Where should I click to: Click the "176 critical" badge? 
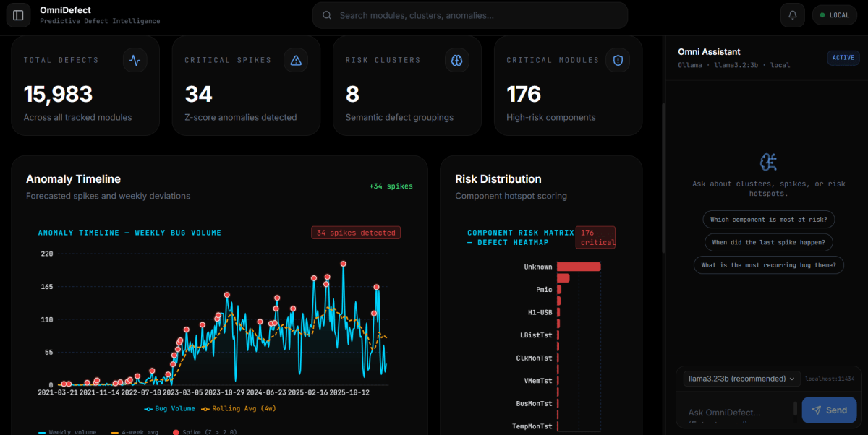click(595, 237)
